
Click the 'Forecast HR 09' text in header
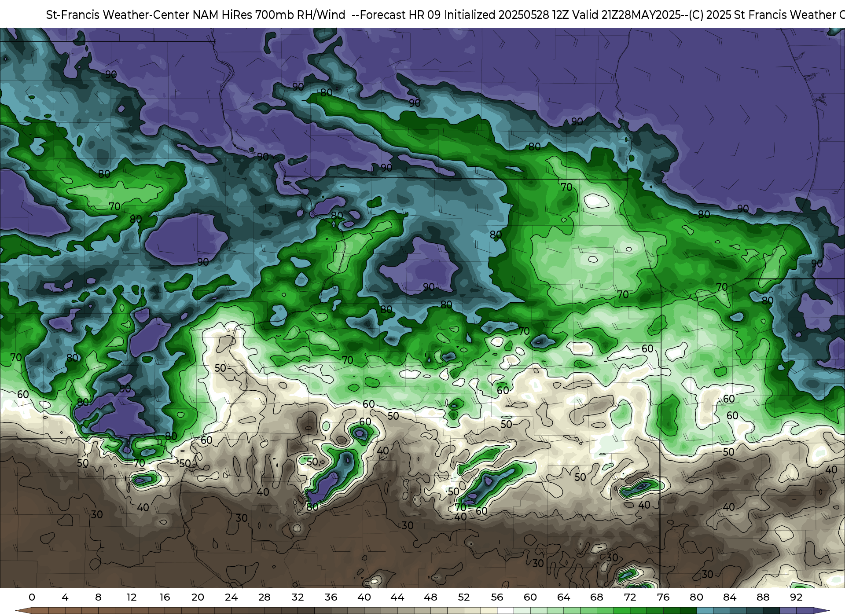[400, 15]
